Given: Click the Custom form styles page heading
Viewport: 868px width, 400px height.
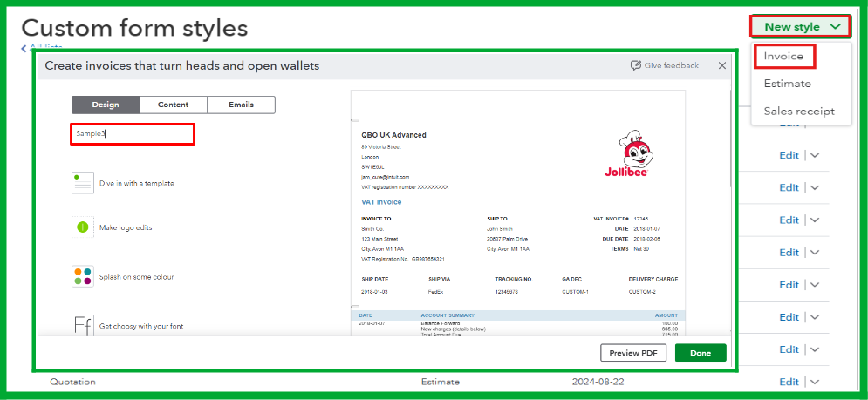Looking at the screenshot, I should click(134, 28).
